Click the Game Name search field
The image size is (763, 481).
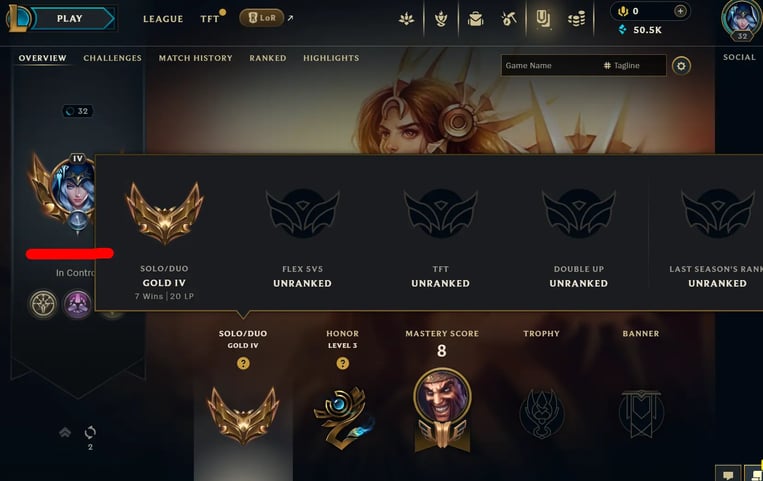pos(550,65)
